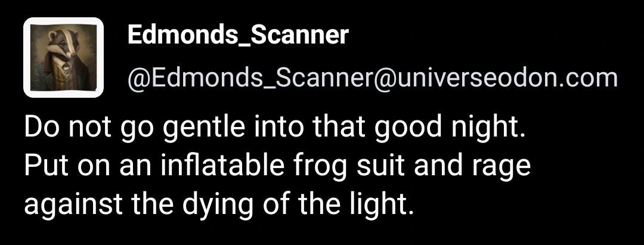Click the white rounded avatar border
644x245 pixels.
pyautogui.click(x=27, y=58)
